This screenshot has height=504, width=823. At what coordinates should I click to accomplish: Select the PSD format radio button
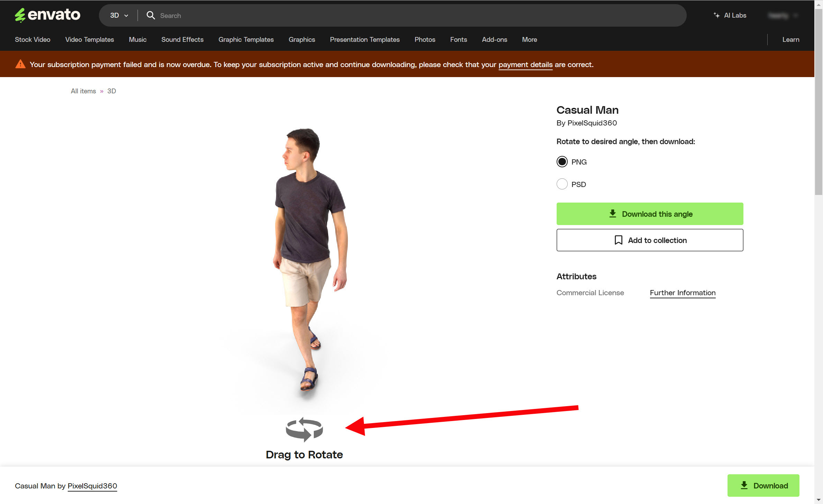(562, 184)
